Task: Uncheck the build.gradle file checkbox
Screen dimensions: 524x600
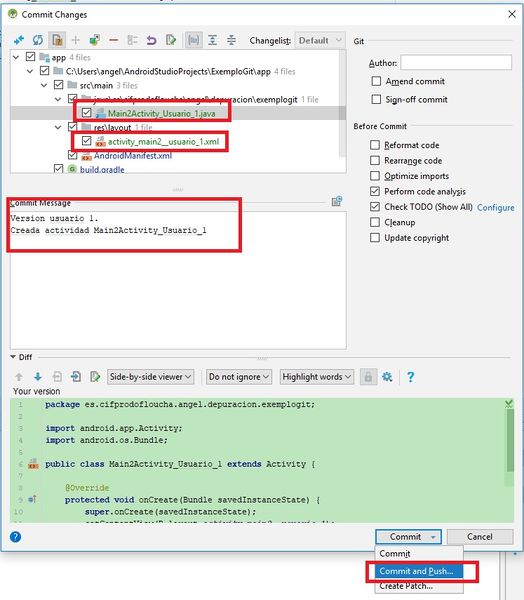Action: (59, 169)
